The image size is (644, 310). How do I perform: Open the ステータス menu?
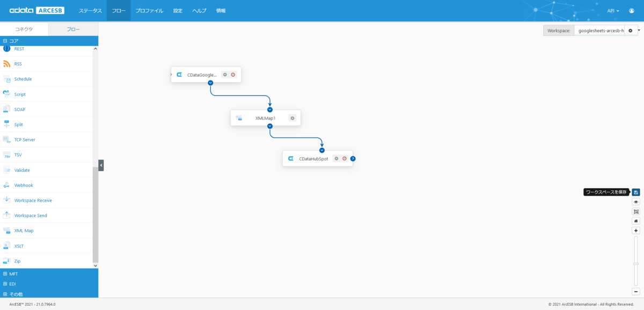click(x=90, y=11)
